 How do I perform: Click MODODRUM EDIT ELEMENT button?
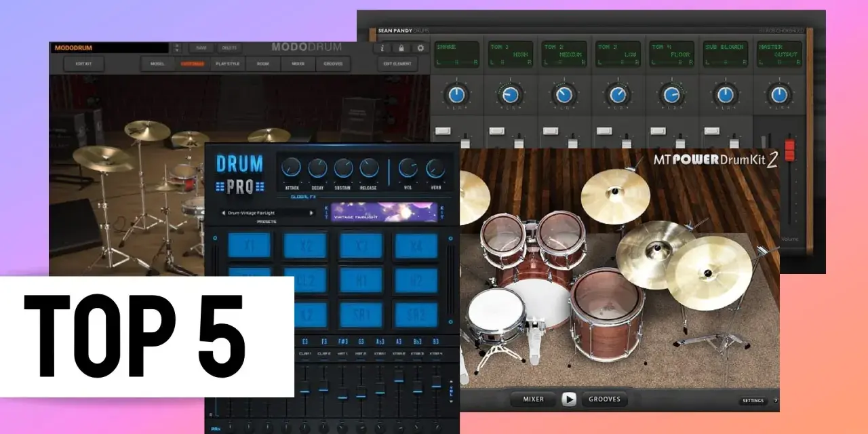[x=397, y=64]
